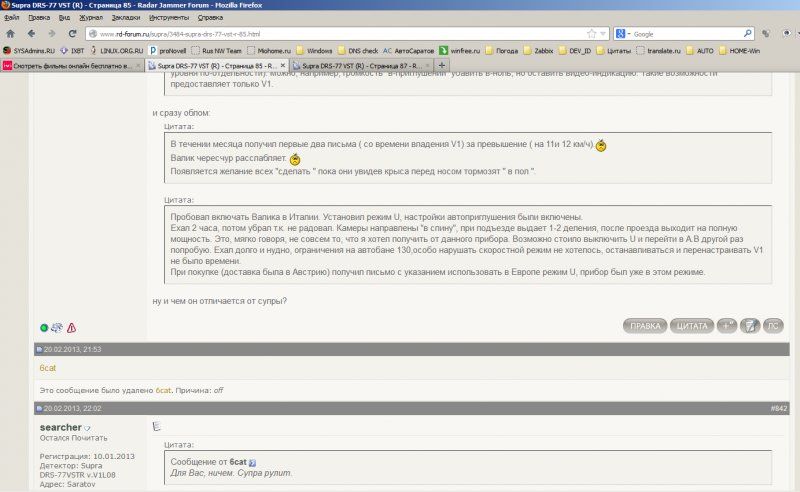Reload the current page
800x492 pixels.
pos(72,34)
